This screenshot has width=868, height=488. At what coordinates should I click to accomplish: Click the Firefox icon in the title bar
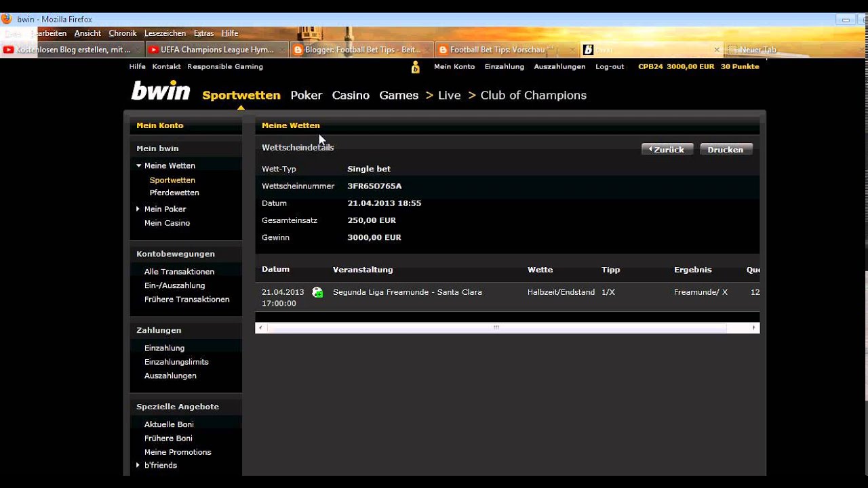[7, 19]
